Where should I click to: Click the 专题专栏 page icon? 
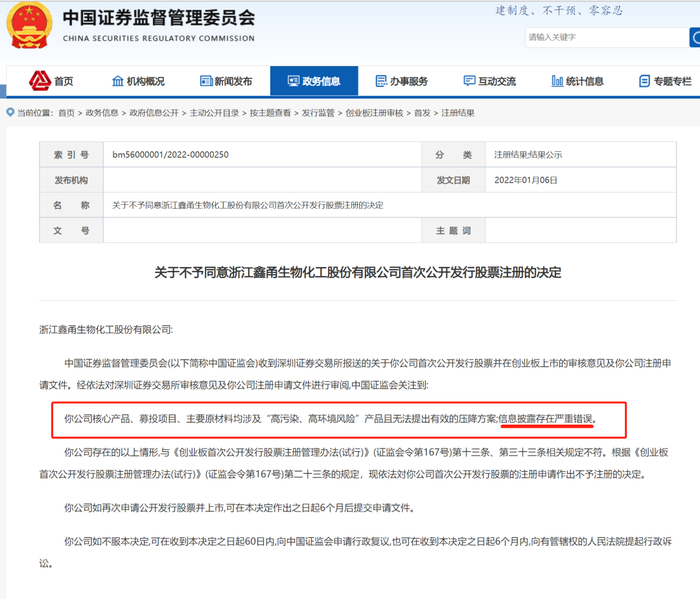645,81
